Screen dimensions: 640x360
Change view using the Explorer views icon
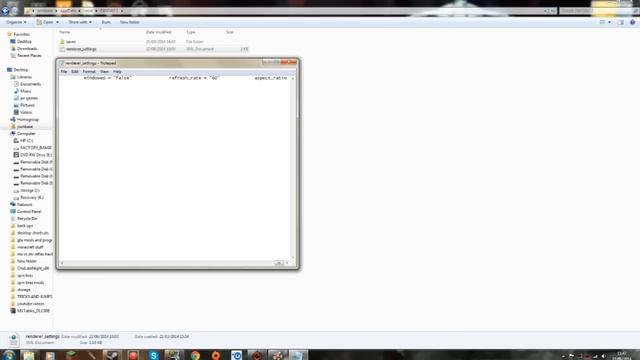602,22
